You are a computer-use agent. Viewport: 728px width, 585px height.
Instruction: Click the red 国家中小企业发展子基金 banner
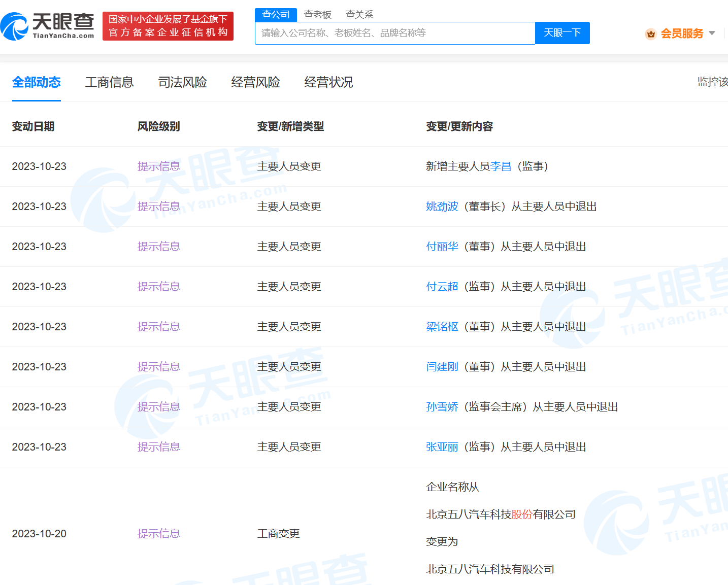pyautogui.click(x=168, y=26)
